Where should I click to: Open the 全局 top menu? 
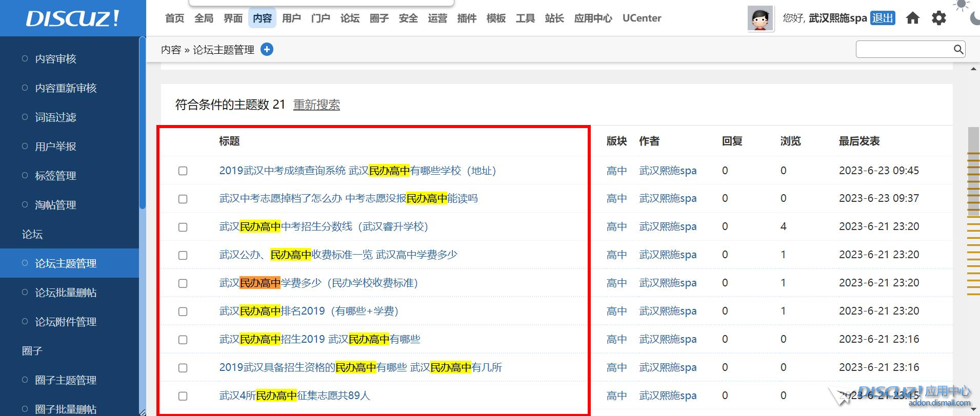pyautogui.click(x=204, y=18)
